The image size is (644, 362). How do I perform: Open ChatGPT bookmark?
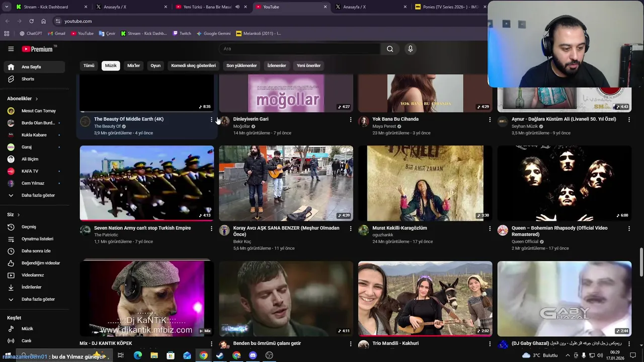coord(31,34)
